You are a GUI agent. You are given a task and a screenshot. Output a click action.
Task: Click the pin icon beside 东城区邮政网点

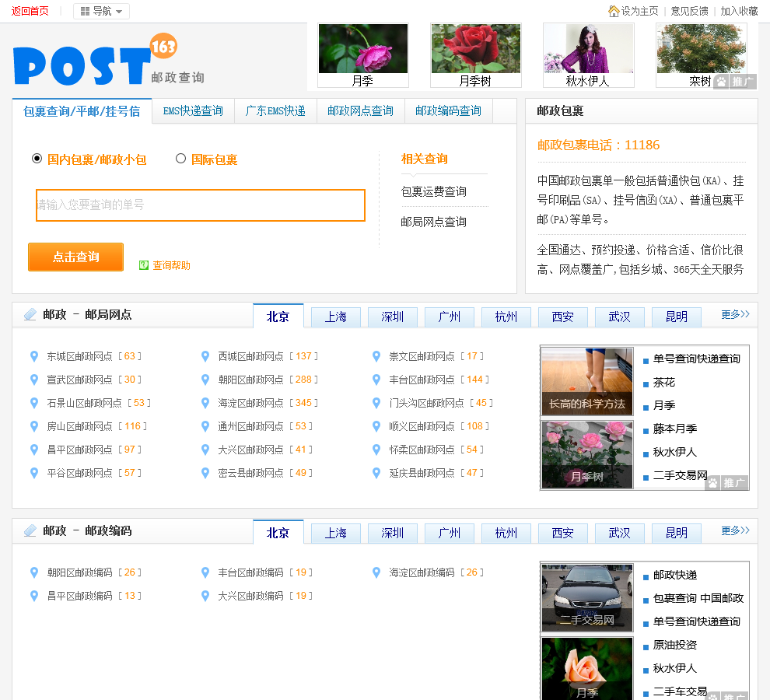[x=34, y=357]
